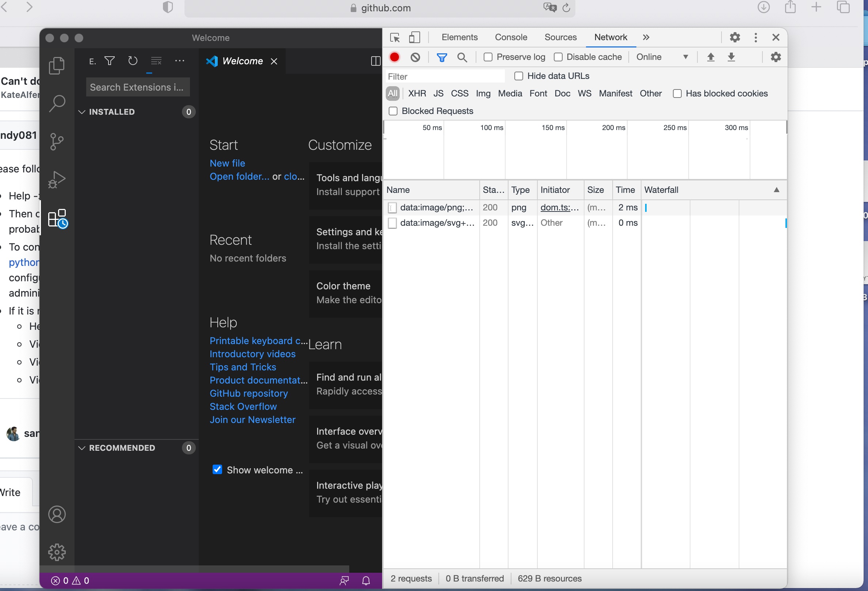Viewport: 868px width, 591px height.
Task: Collapse the INSTALLED extensions section
Action: [x=82, y=112]
